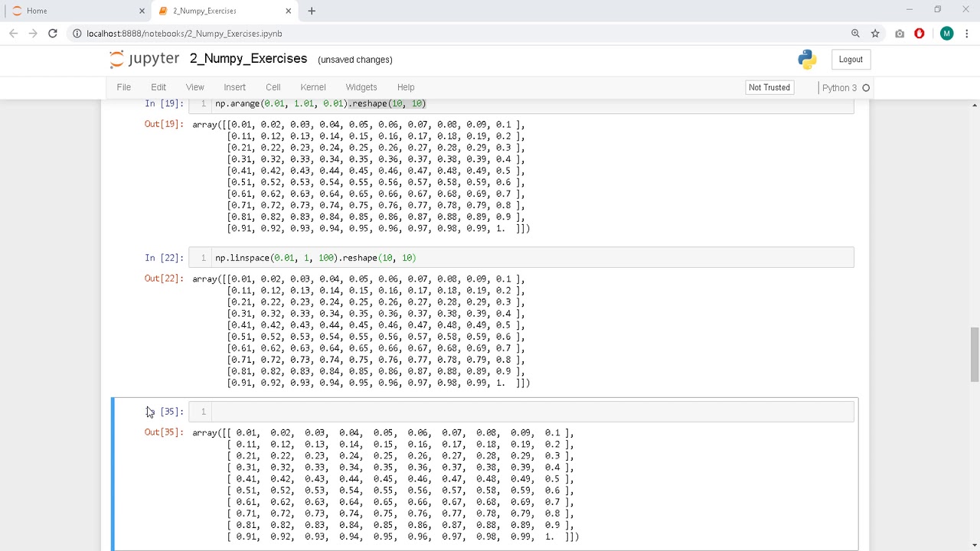Click the kernel idle circle indicator
The width and height of the screenshot is (980, 551).
866,88
